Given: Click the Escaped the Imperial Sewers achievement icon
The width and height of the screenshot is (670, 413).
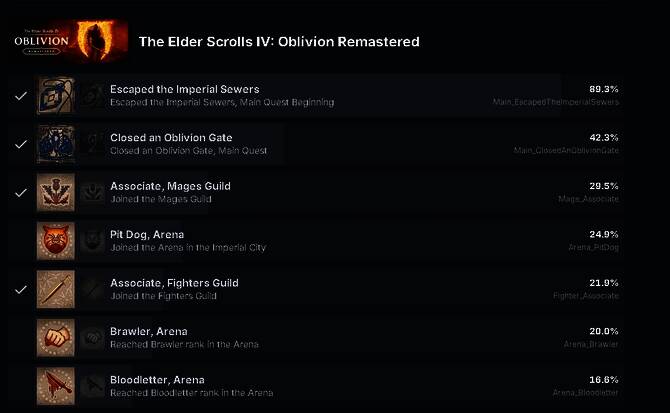Looking at the screenshot, I should [x=55, y=96].
